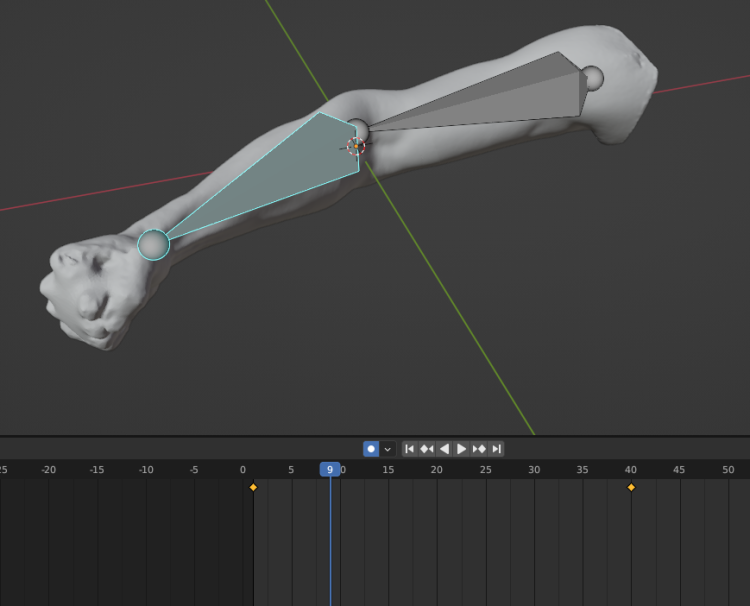Jump to the previous keyframe
750x606 pixels.
426,449
